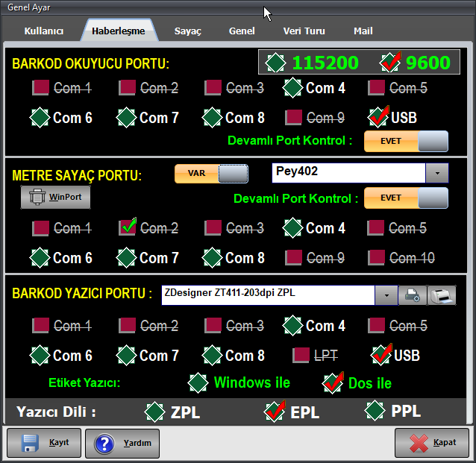
Task: Switch to the Sayaç tab
Action: tap(187, 31)
